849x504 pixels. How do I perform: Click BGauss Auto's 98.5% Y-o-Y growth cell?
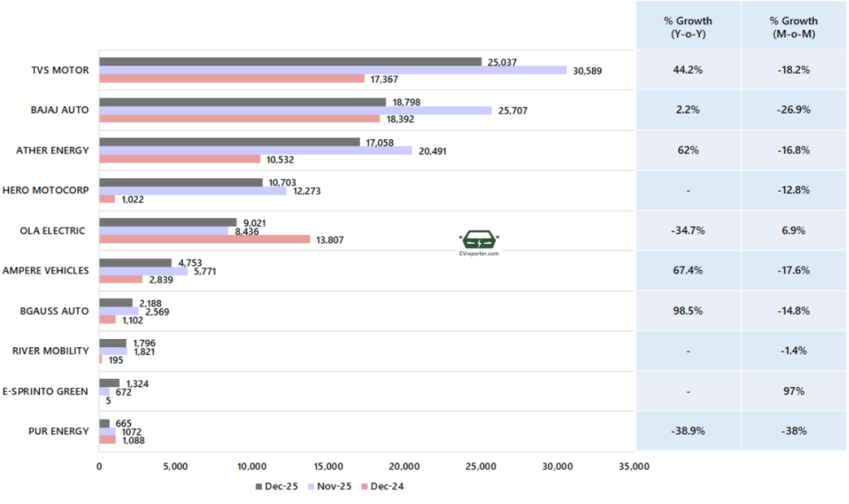coord(688,311)
